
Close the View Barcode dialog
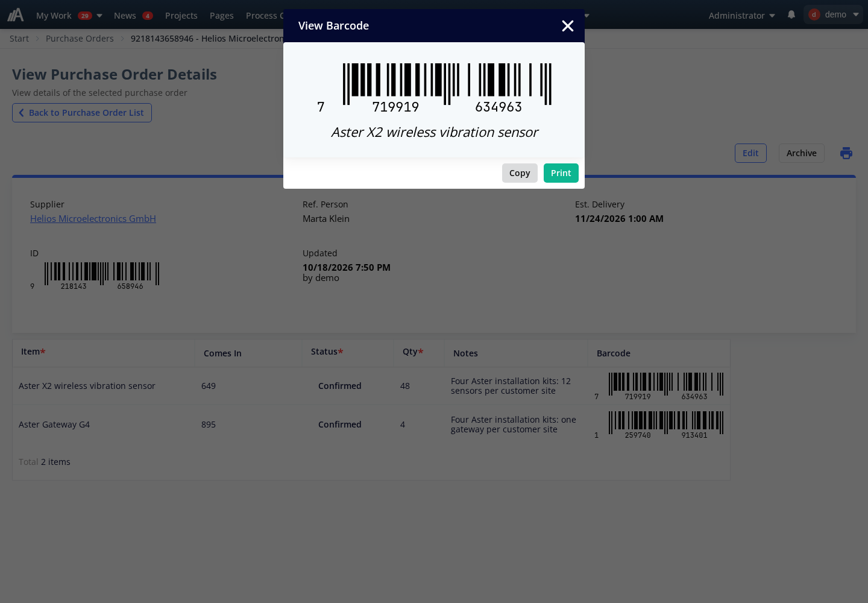(567, 26)
